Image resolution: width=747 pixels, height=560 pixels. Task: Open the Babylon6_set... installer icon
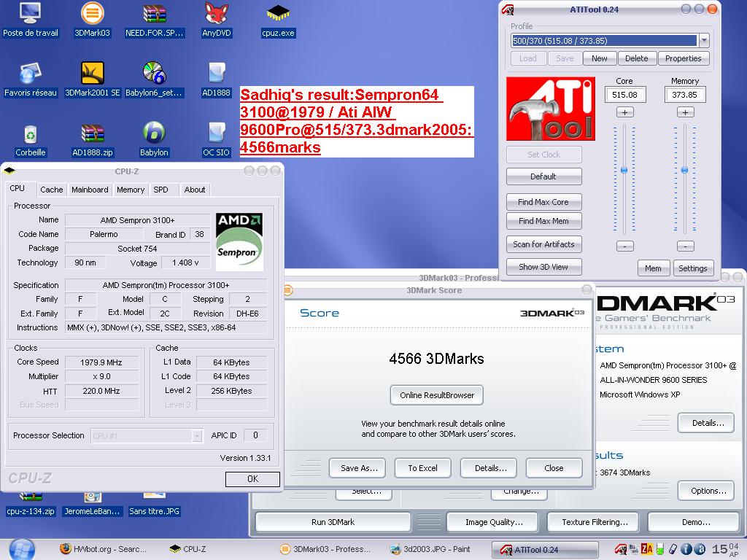click(x=154, y=79)
